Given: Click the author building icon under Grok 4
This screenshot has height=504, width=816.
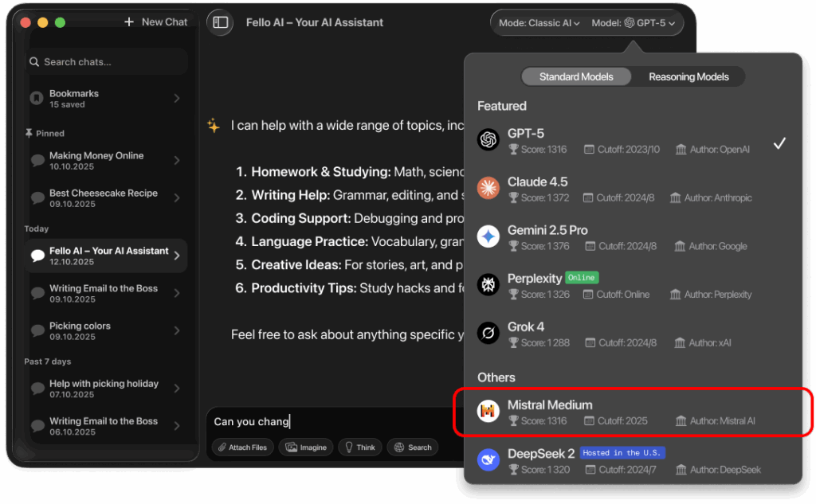Looking at the screenshot, I should tap(680, 343).
